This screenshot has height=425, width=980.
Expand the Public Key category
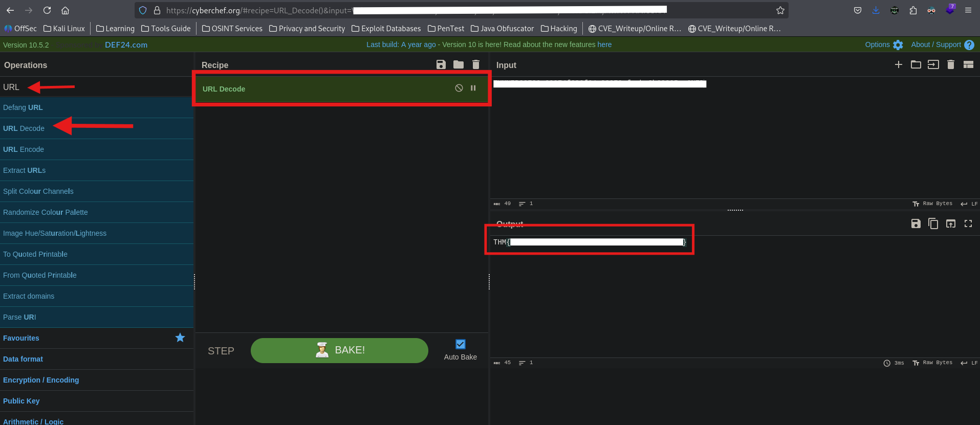click(97, 401)
